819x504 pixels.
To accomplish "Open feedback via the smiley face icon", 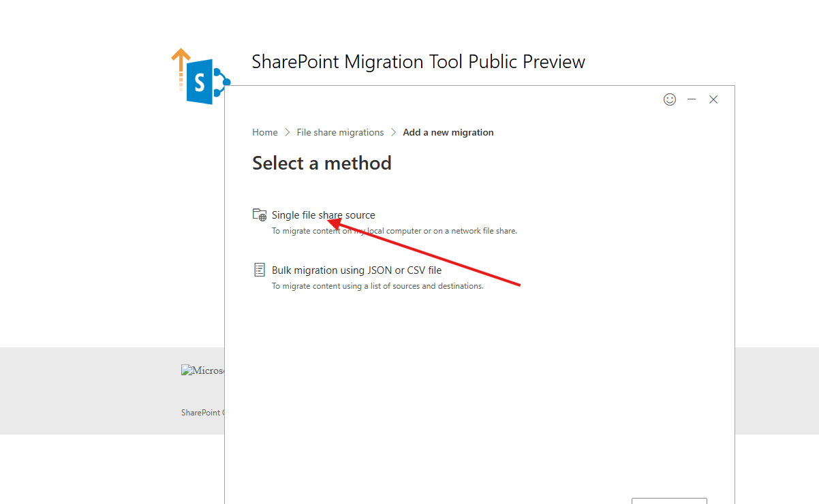I will click(670, 99).
